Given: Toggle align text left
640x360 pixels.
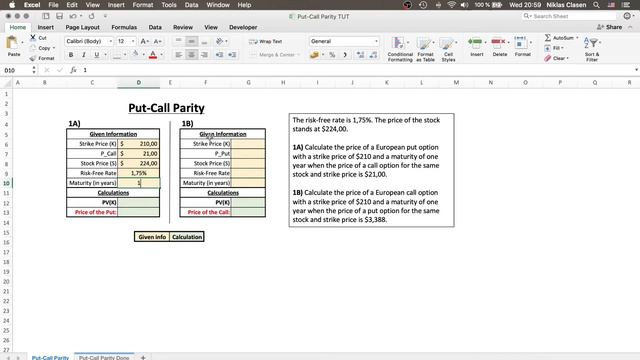Looking at the screenshot, I should [x=178, y=54].
